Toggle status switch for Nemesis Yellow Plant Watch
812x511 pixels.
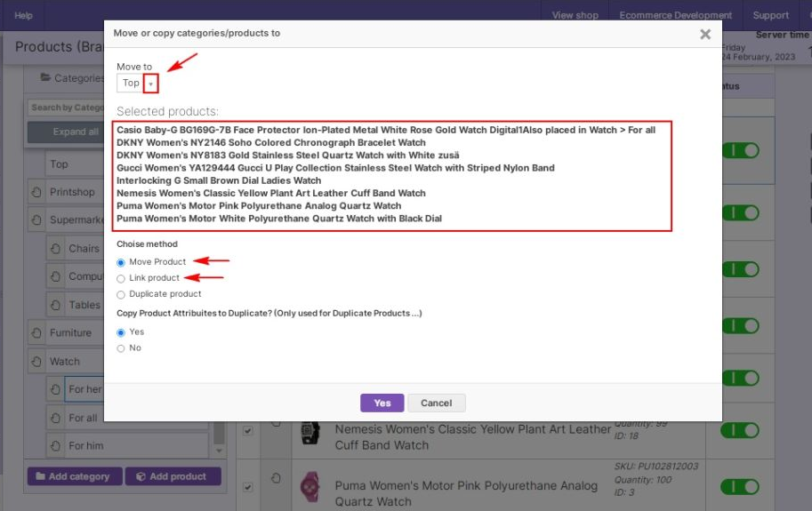click(x=739, y=430)
